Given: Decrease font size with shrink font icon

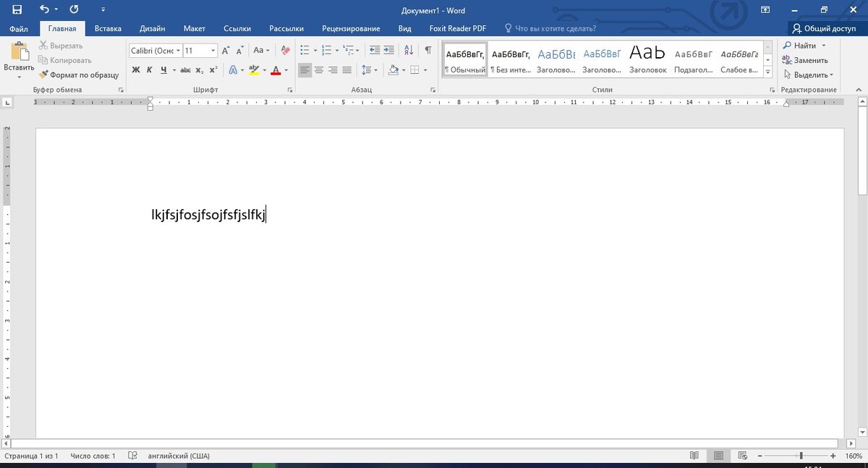Looking at the screenshot, I should [x=240, y=51].
